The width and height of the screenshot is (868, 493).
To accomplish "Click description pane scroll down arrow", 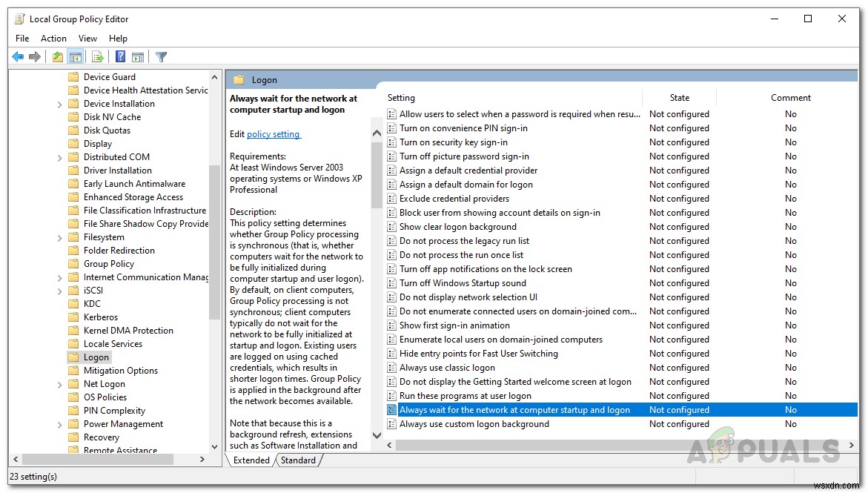I will tap(377, 435).
